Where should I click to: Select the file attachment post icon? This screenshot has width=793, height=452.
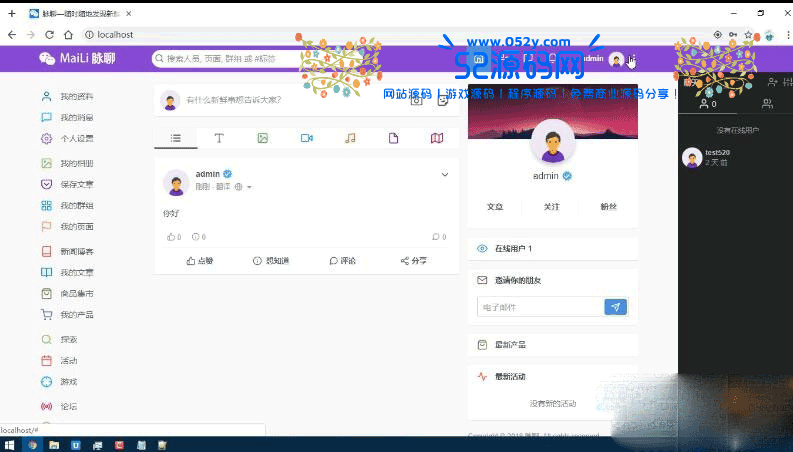[x=393, y=138]
